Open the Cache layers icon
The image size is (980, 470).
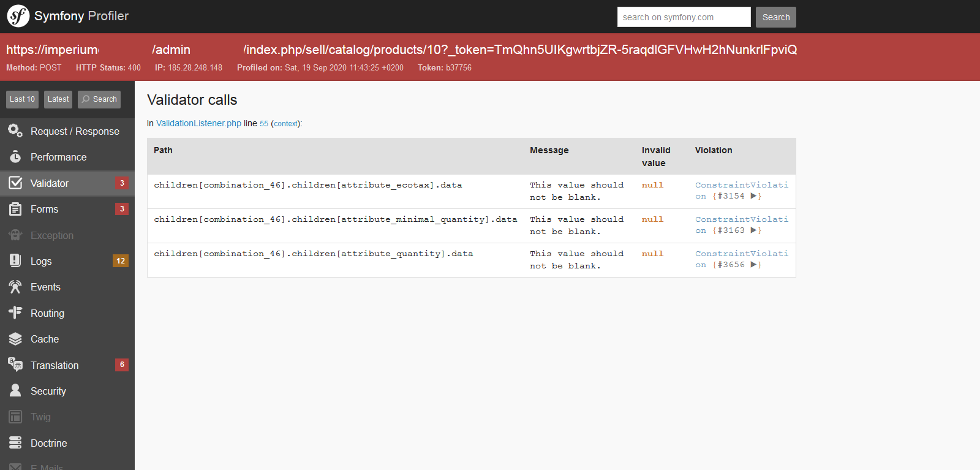pos(15,339)
